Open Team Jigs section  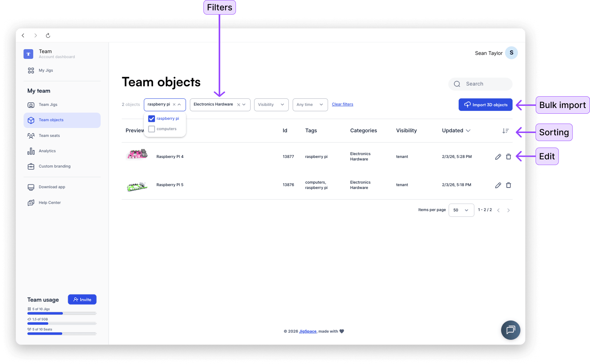pyautogui.click(x=48, y=105)
